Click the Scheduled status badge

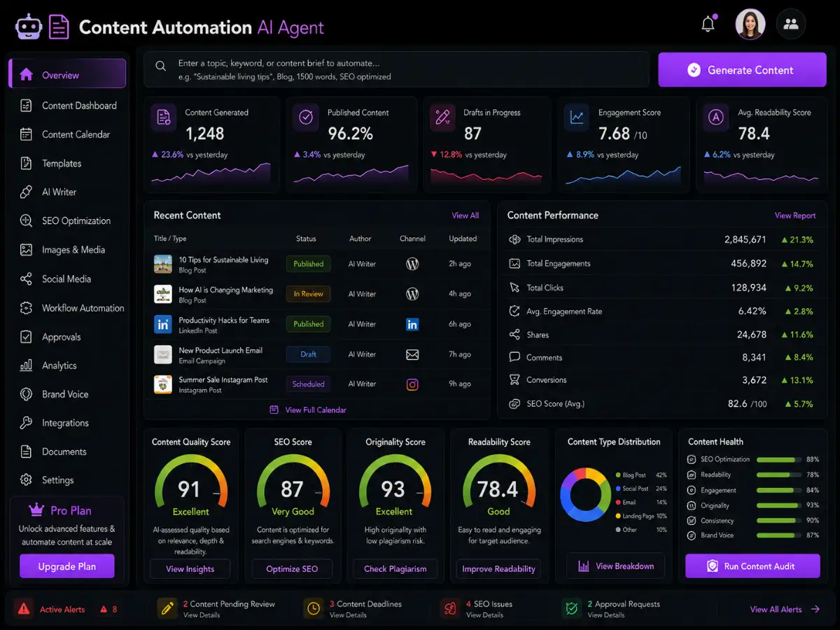point(308,384)
